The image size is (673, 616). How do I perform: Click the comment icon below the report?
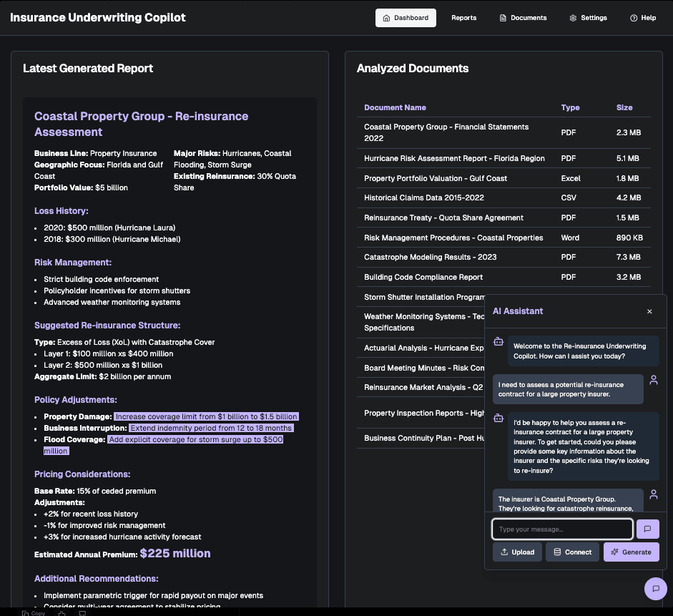pos(82,613)
